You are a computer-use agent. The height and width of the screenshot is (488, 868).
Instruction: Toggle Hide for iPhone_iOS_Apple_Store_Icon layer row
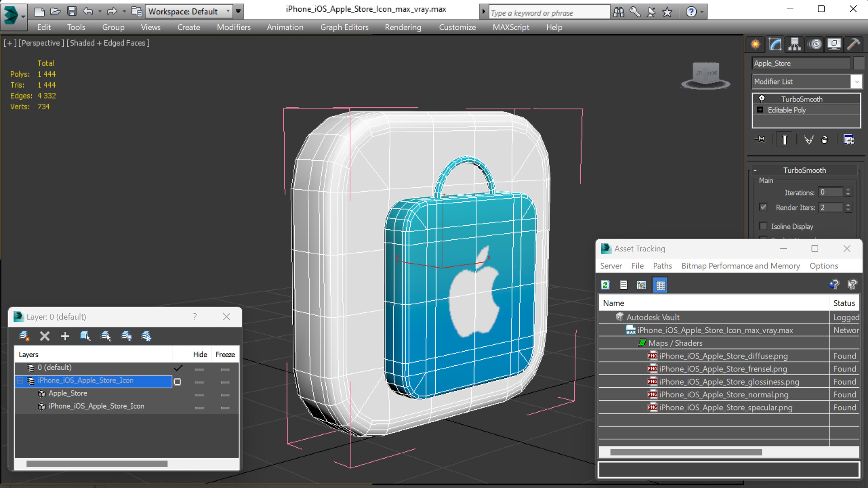pyautogui.click(x=199, y=382)
